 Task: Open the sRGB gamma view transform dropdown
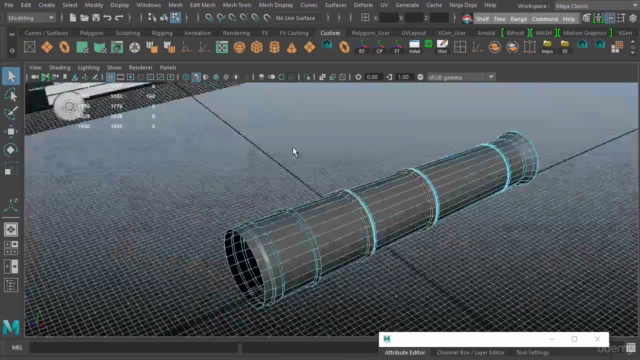pos(461,77)
